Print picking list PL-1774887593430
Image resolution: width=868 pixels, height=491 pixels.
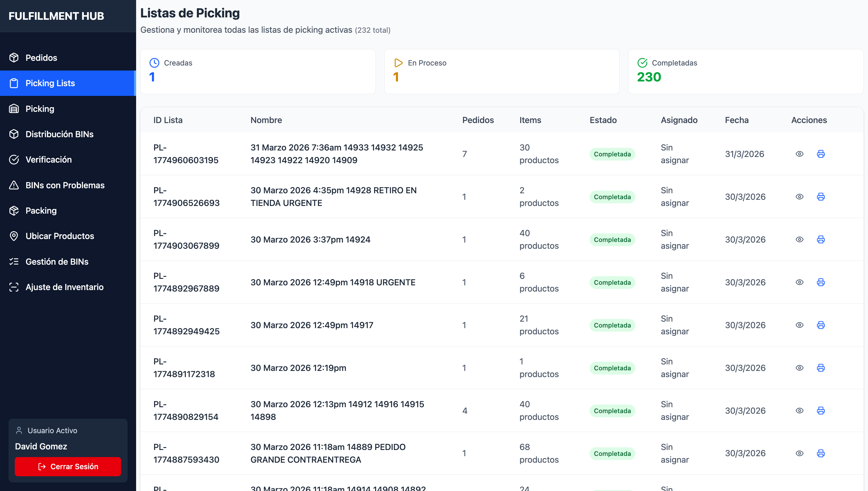tap(821, 454)
